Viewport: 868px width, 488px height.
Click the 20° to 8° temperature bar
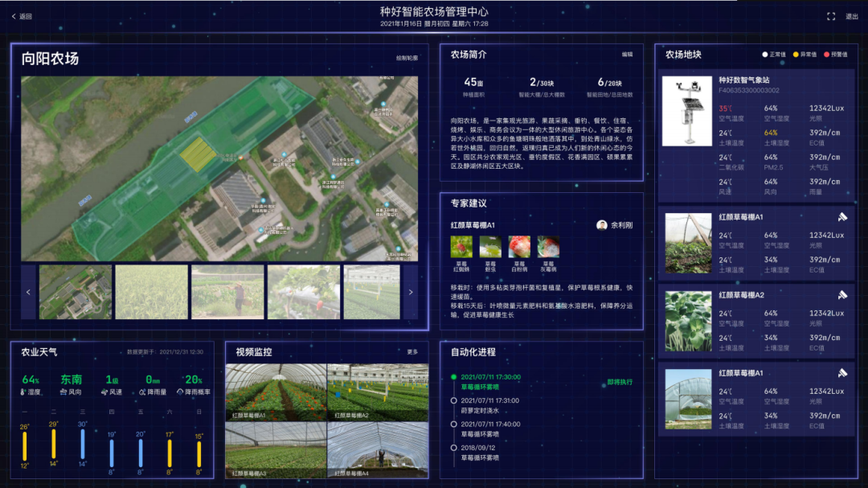pyautogui.click(x=141, y=453)
